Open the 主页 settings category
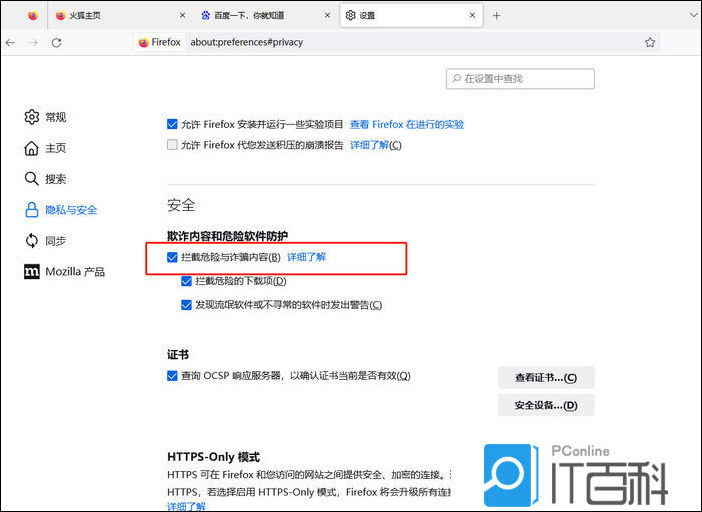 click(x=45, y=148)
